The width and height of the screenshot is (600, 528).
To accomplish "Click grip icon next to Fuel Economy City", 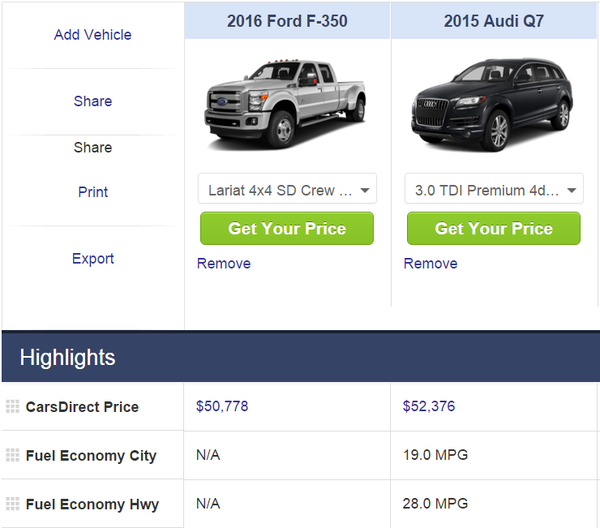I will (x=13, y=455).
